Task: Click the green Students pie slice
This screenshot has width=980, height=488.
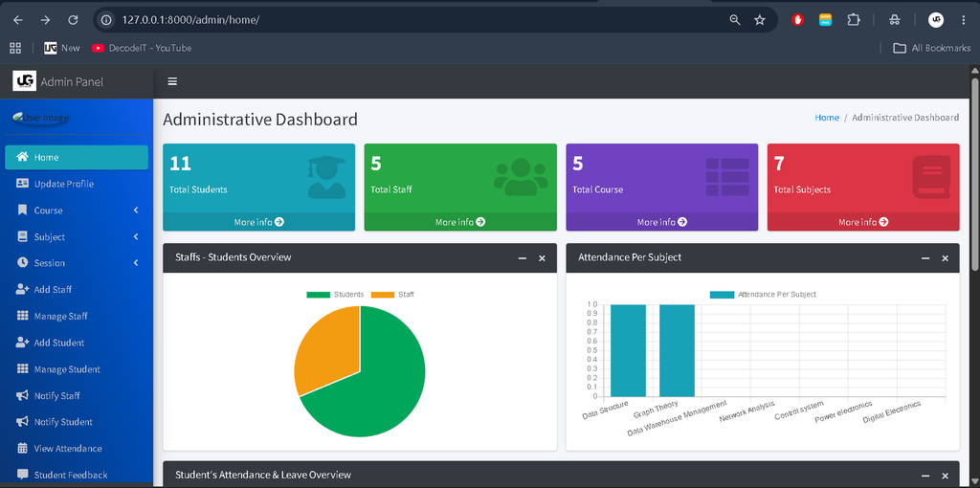Action: (381, 388)
